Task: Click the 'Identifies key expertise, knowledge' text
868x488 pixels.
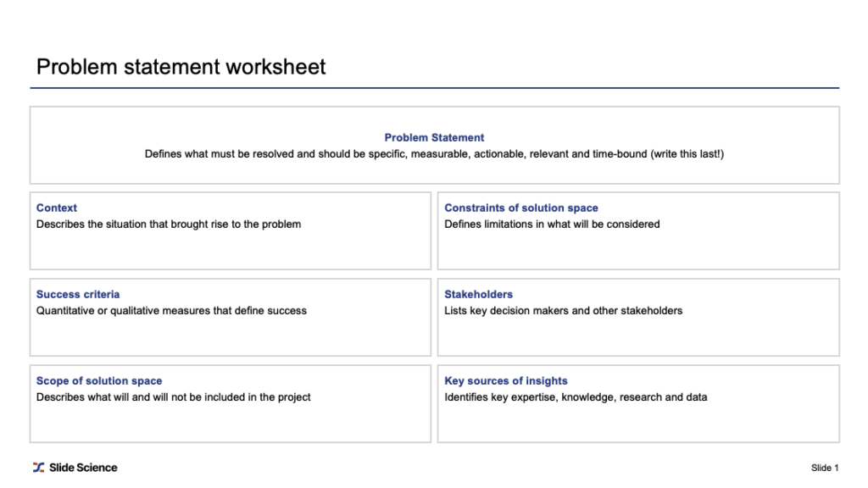Action: (576, 396)
